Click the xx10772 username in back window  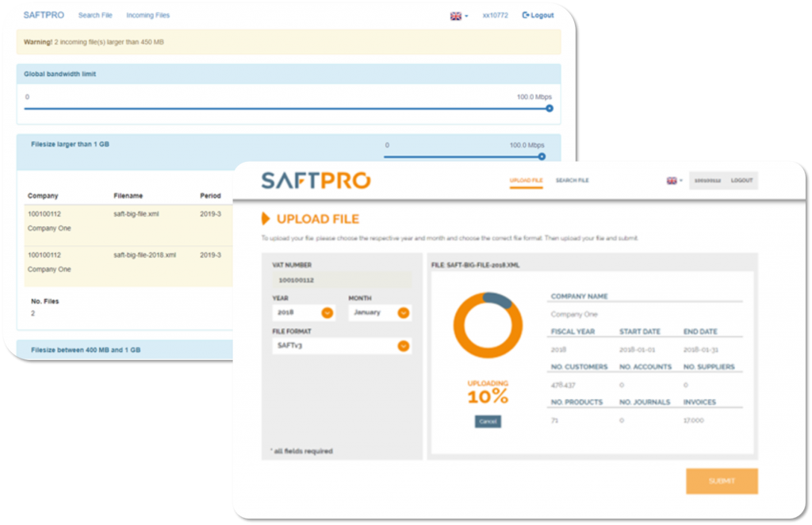(x=495, y=16)
